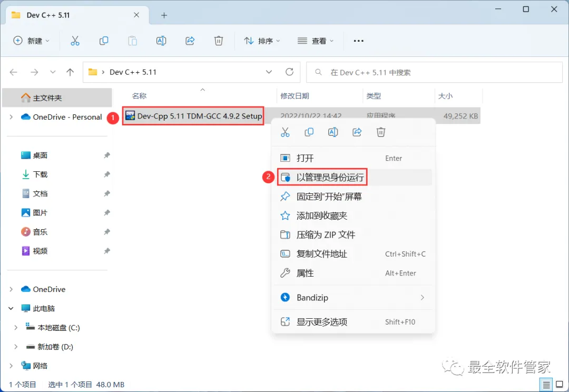Click the toolbar Rename icon
Viewport: 569px width, 392px height.
pos(161,41)
